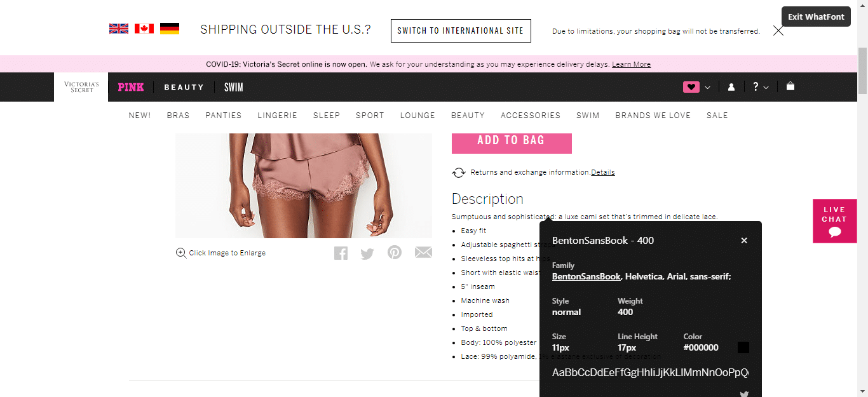Expand the heart favorites dropdown

point(696,87)
